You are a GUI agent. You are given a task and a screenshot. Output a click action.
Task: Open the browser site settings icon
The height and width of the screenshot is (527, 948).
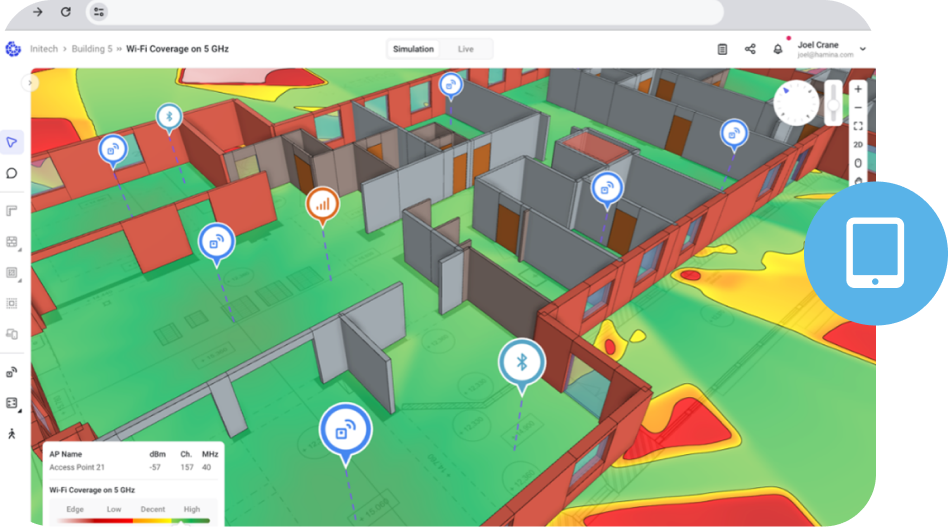(x=99, y=11)
